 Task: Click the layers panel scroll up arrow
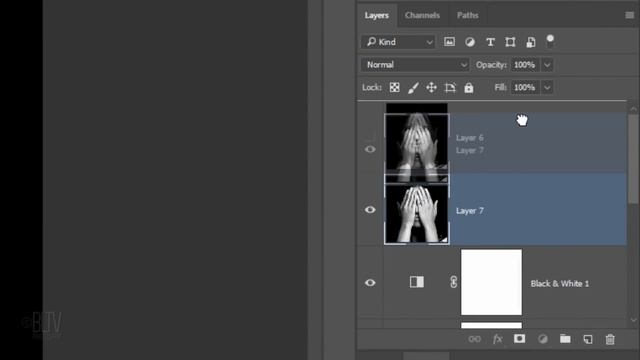[x=633, y=109]
